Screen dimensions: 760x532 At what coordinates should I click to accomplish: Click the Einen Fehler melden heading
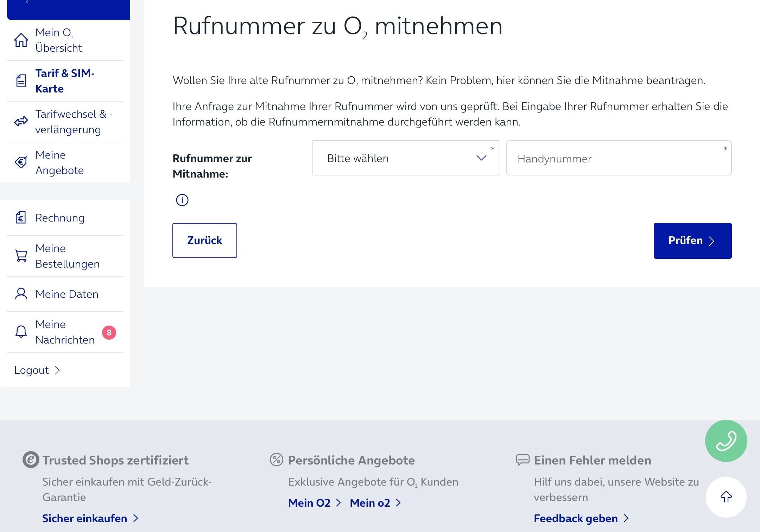(593, 460)
